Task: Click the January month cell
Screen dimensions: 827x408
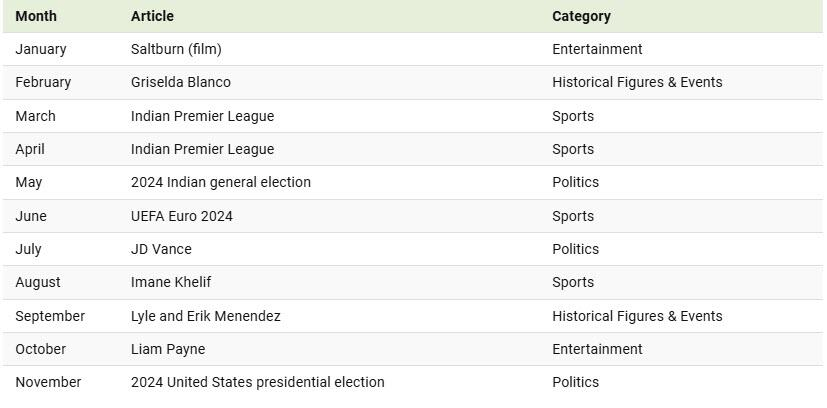Action: coord(41,49)
